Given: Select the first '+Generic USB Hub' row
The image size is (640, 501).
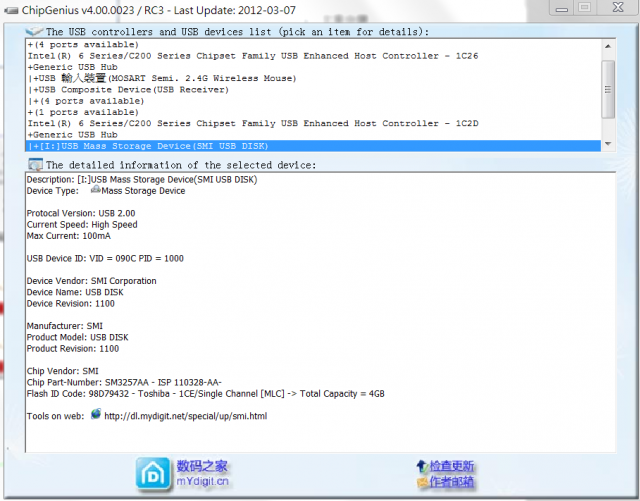Looking at the screenshot, I should [313, 67].
